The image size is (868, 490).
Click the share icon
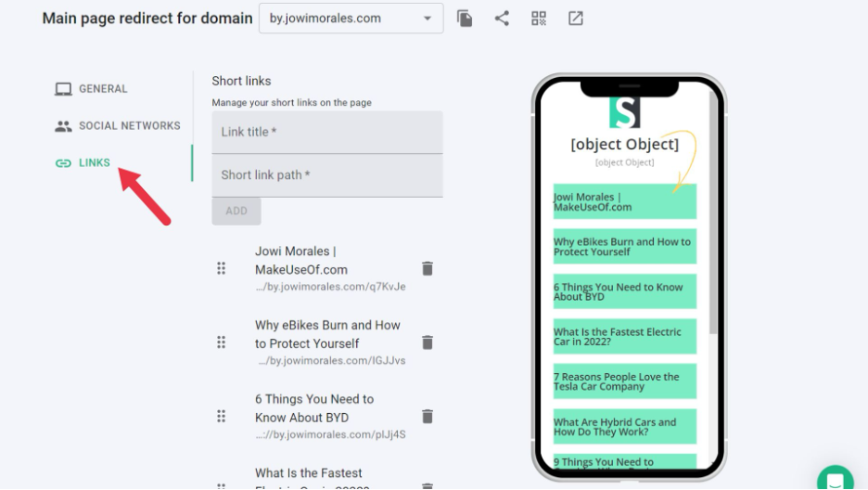[x=502, y=19]
